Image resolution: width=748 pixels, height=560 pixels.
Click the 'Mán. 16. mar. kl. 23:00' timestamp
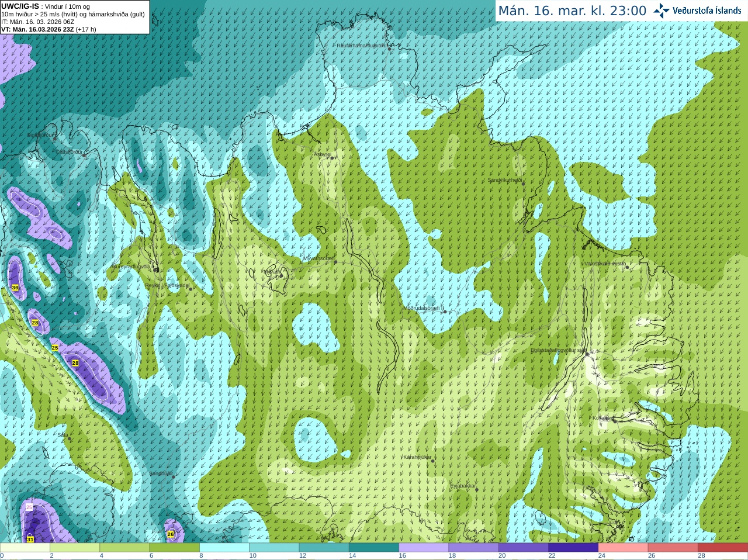click(572, 11)
